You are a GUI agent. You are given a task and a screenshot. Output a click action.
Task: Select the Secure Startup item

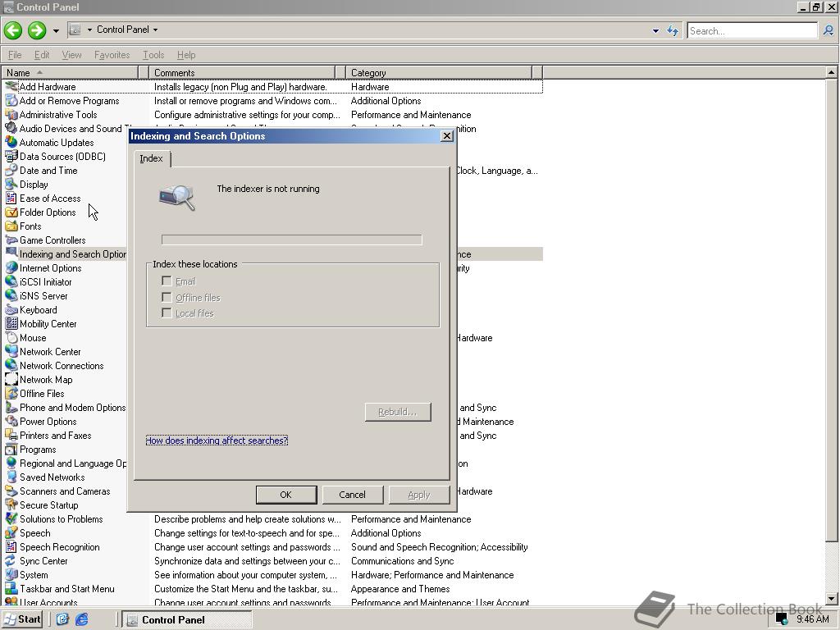click(48, 505)
